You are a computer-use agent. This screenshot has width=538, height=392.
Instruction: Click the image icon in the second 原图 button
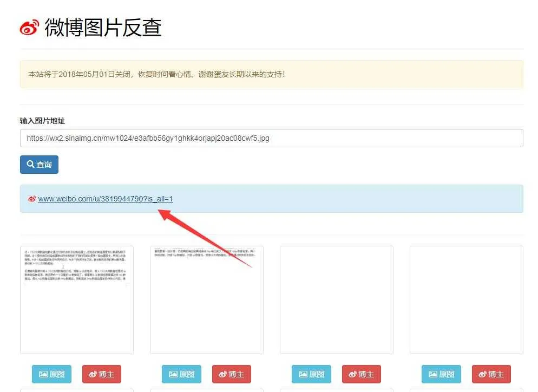coord(173,374)
